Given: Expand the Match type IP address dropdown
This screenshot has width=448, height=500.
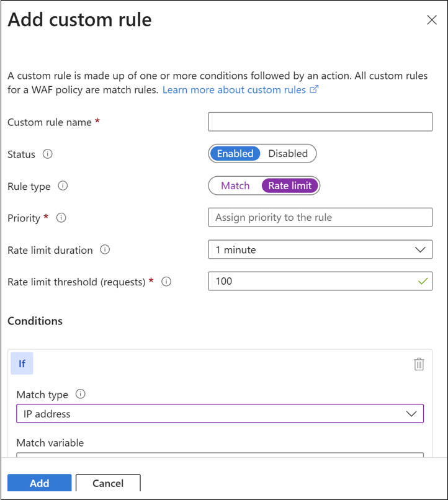Looking at the screenshot, I should 220,414.
